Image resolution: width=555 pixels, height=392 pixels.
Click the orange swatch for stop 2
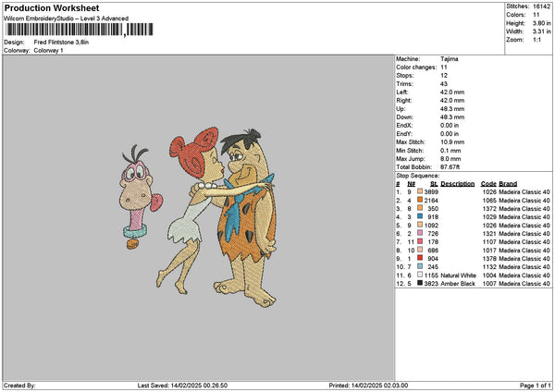point(420,200)
